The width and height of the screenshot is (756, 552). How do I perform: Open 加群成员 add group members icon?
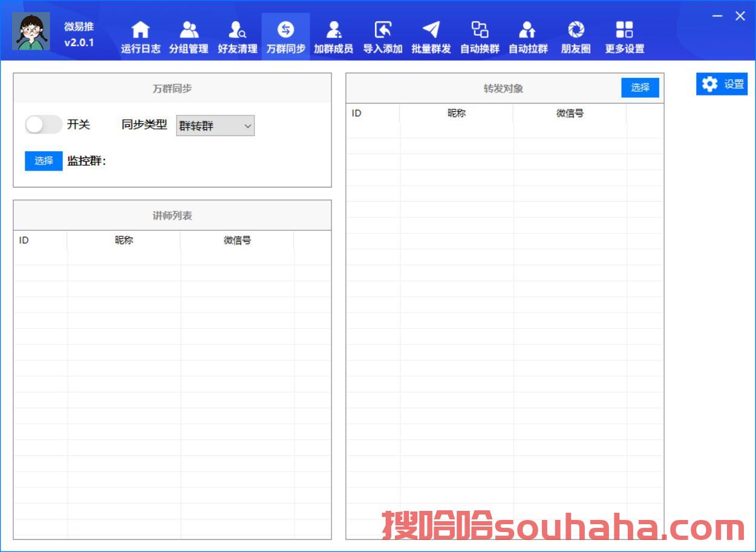[x=333, y=30]
